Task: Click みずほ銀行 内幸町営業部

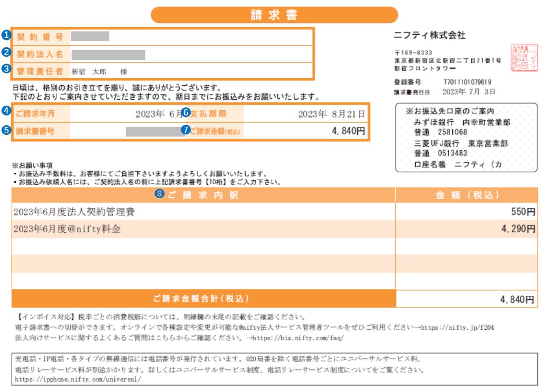Action: (x=462, y=122)
